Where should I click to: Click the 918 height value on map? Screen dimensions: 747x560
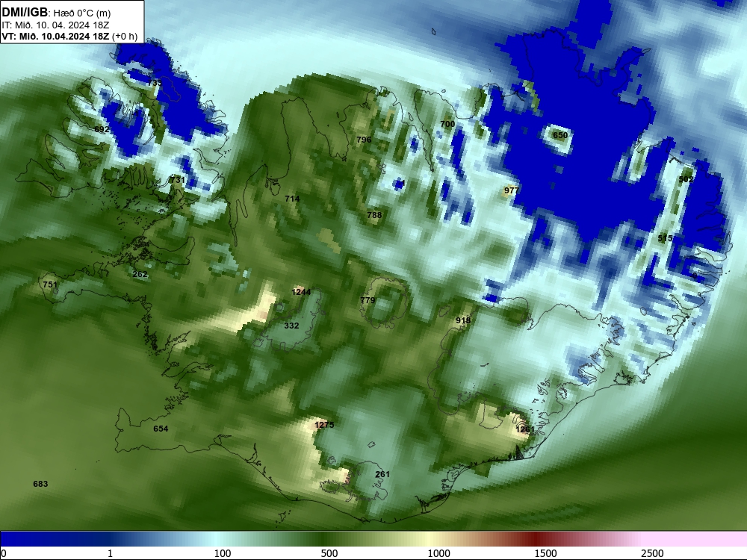[463, 320]
